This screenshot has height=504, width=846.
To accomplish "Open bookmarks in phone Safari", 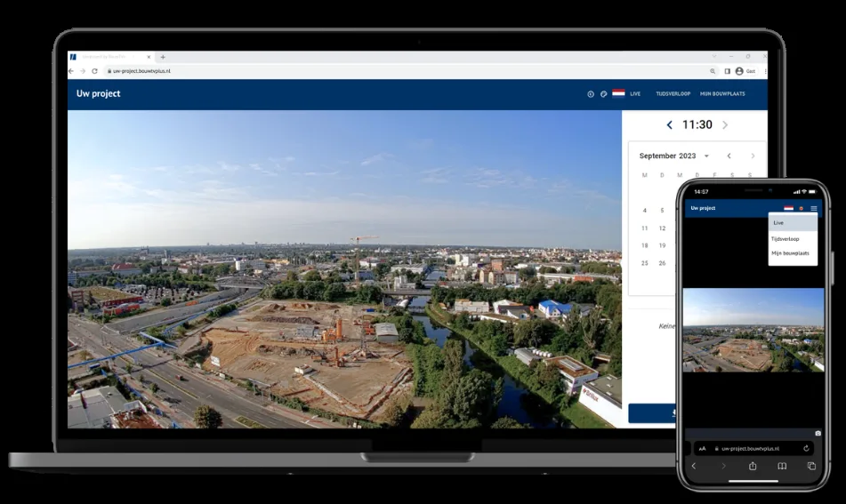I will [x=782, y=466].
